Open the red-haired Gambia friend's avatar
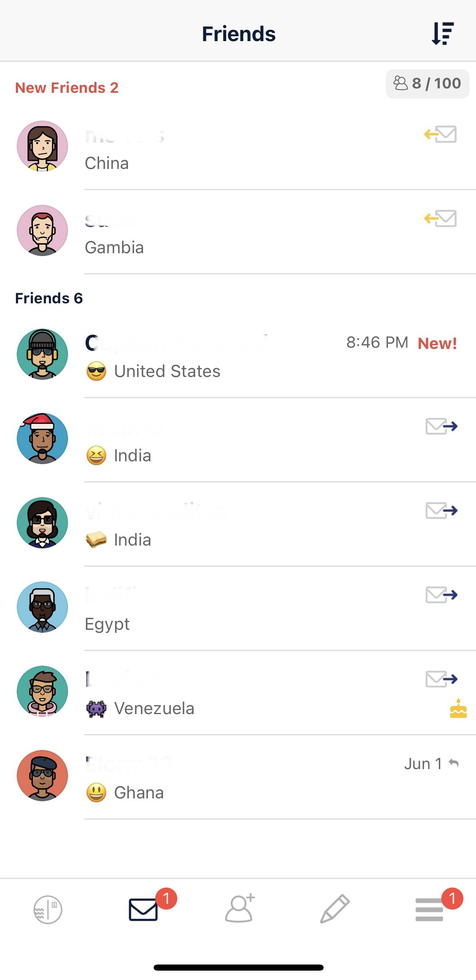The height and width of the screenshot is (980, 476). (x=42, y=230)
